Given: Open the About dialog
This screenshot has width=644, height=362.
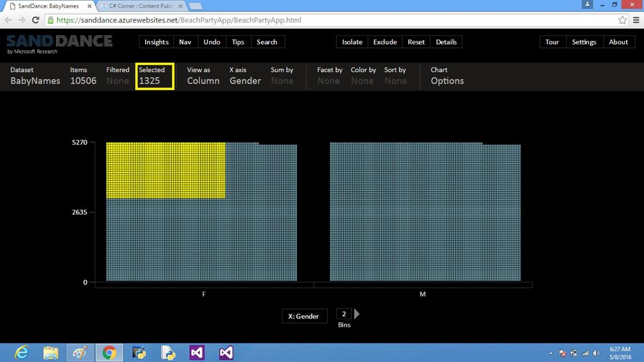Looking at the screenshot, I should click(619, 42).
